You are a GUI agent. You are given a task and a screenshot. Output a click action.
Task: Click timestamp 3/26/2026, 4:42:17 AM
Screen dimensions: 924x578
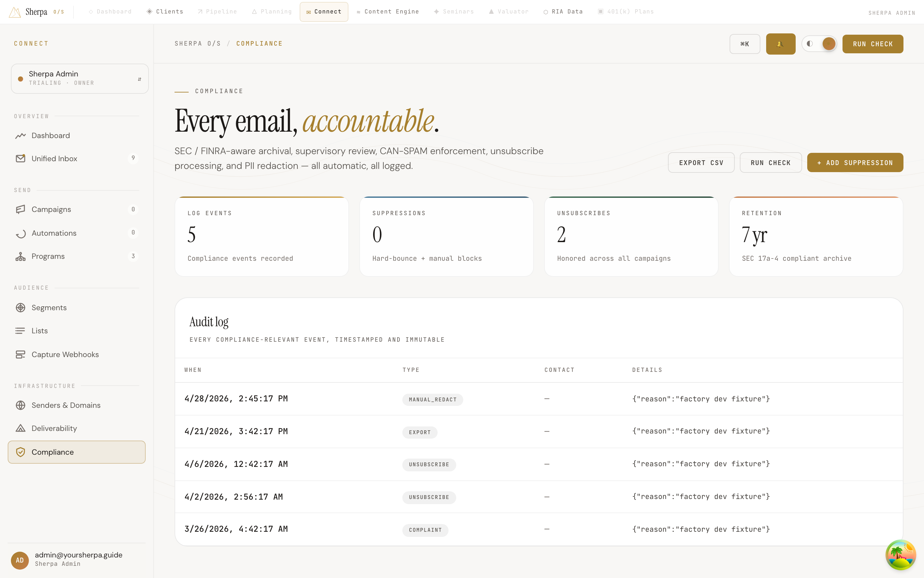point(236,529)
